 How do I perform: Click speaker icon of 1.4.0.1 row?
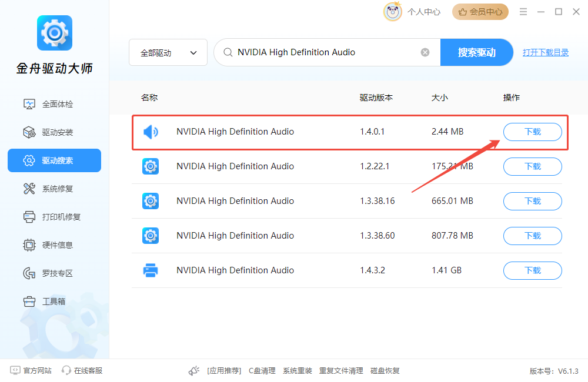(x=151, y=132)
